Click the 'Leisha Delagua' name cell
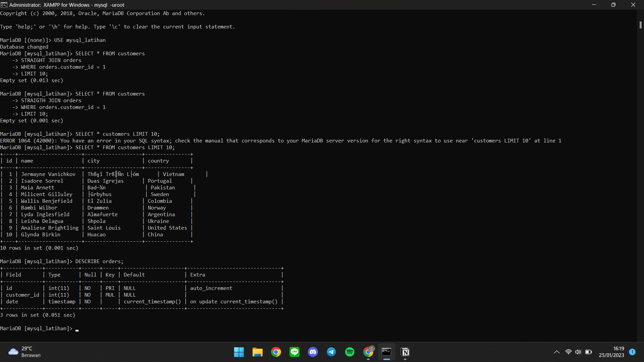Viewport: 644px width, 362px height. 42,221
